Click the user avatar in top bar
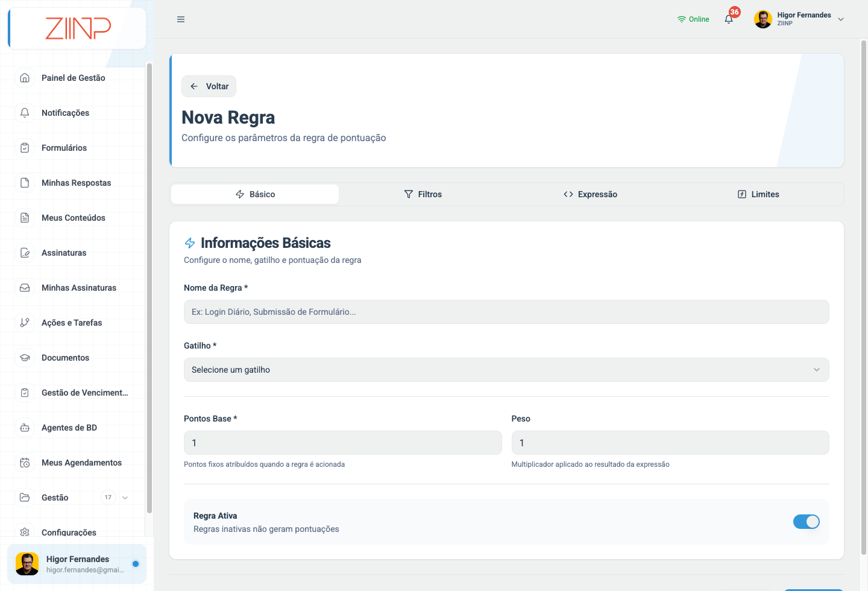The width and height of the screenshot is (868, 591). [x=763, y=19]
